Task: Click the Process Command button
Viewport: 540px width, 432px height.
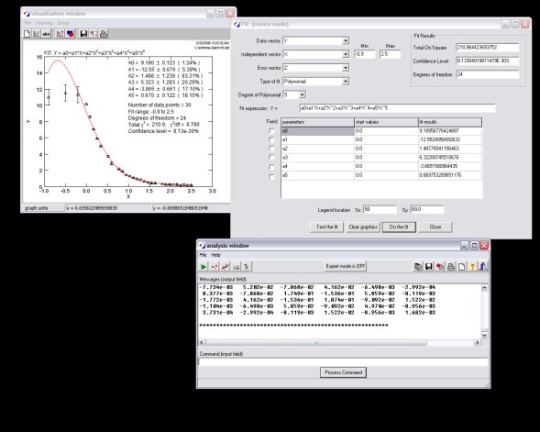Action: click(x=343, y=372)
